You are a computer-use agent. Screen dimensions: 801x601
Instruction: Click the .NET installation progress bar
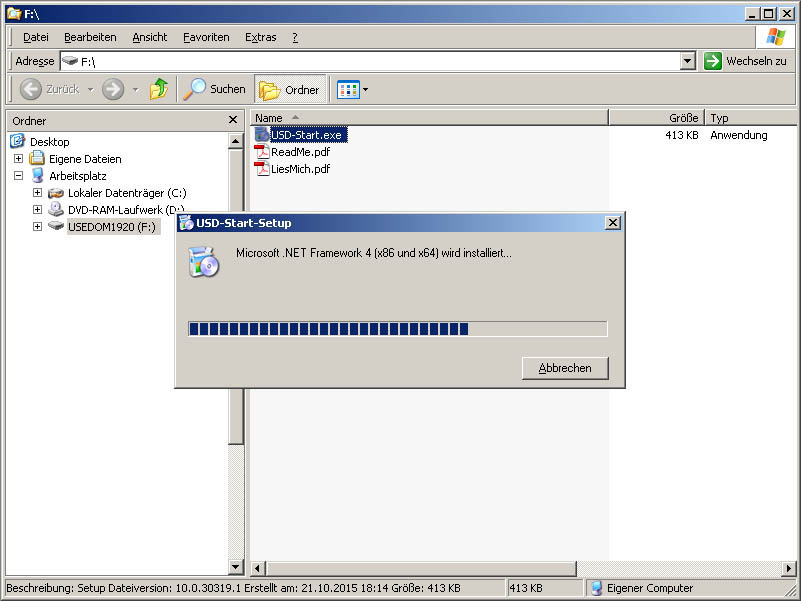tap(397, 329)
